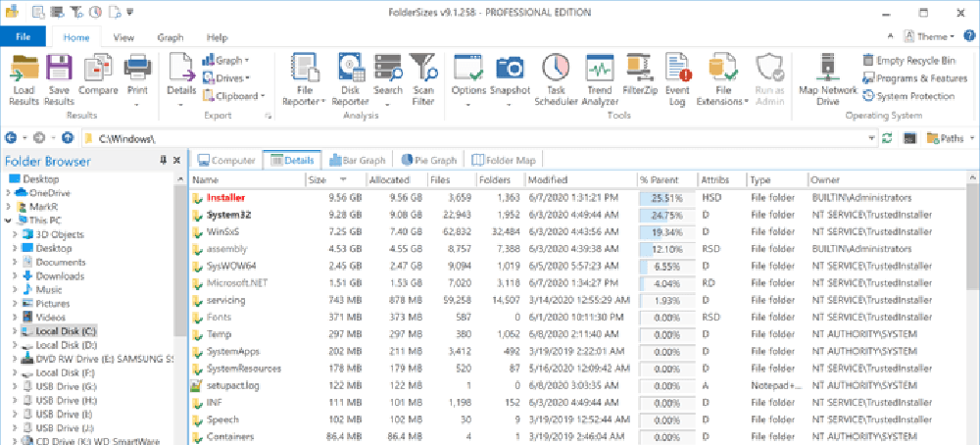Click the navigate Up arrow

coord(68,138)
